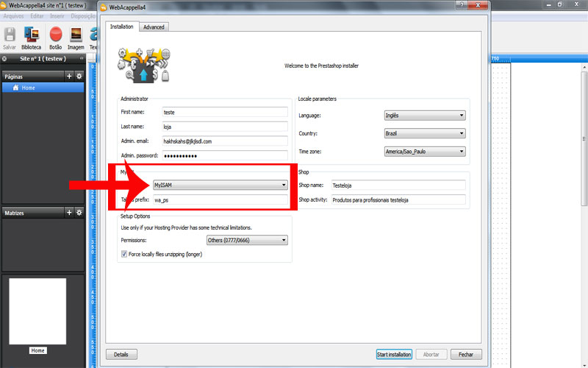Open the Editar menu
588x368 pixels.
click(37, 16)
